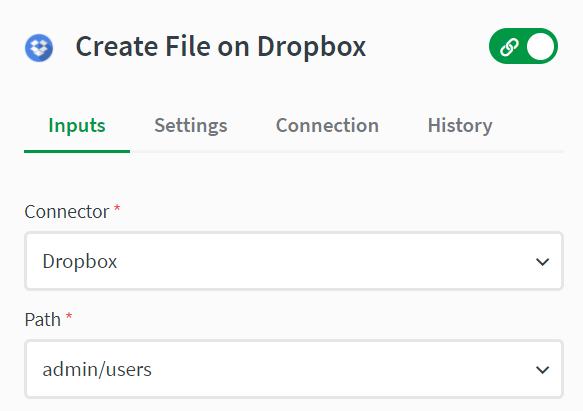Open the Connection tab
Image resolution: width=583 pixels, height=411 pixels.
pos(327,126)
